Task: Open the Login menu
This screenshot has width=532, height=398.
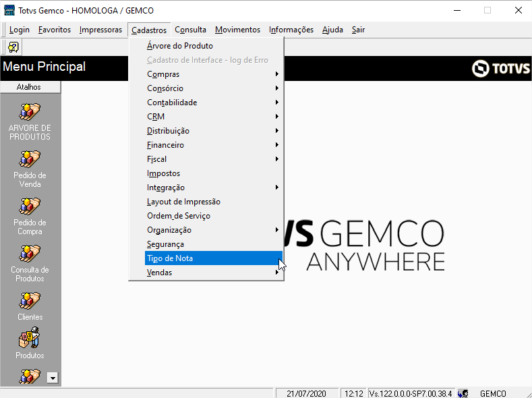Action: [20, 30]
